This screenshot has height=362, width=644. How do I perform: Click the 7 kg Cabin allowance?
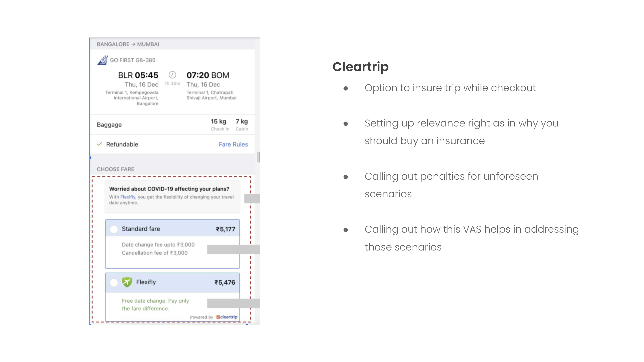point(242,125)
